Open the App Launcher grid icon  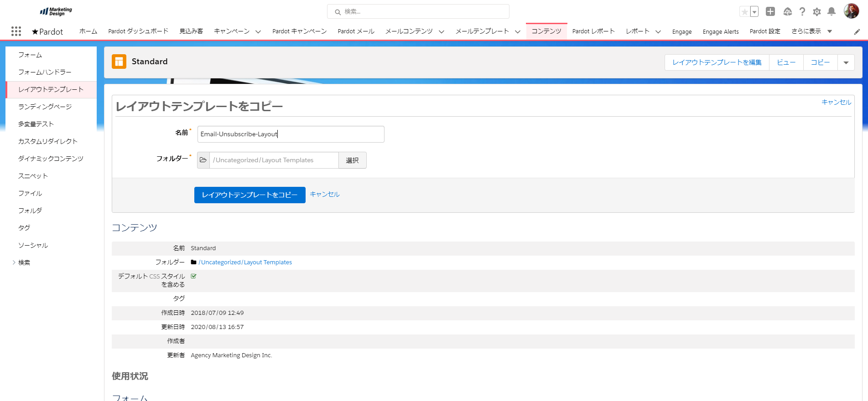[16, 31]
